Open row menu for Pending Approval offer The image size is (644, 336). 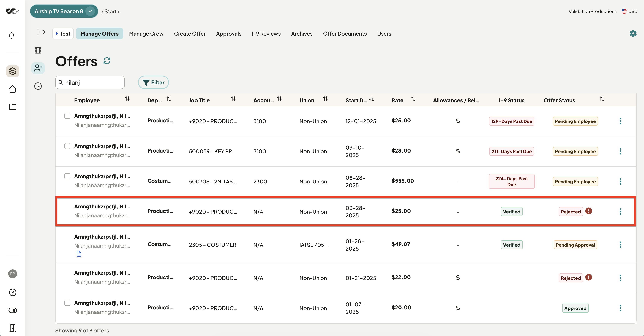[x=621, y=245]
